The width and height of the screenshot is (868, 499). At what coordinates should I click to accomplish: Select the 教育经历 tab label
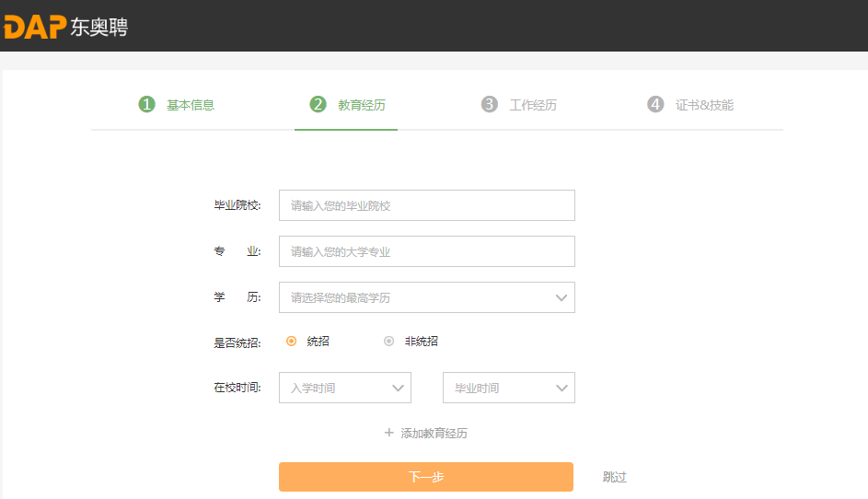coord(362,105)
